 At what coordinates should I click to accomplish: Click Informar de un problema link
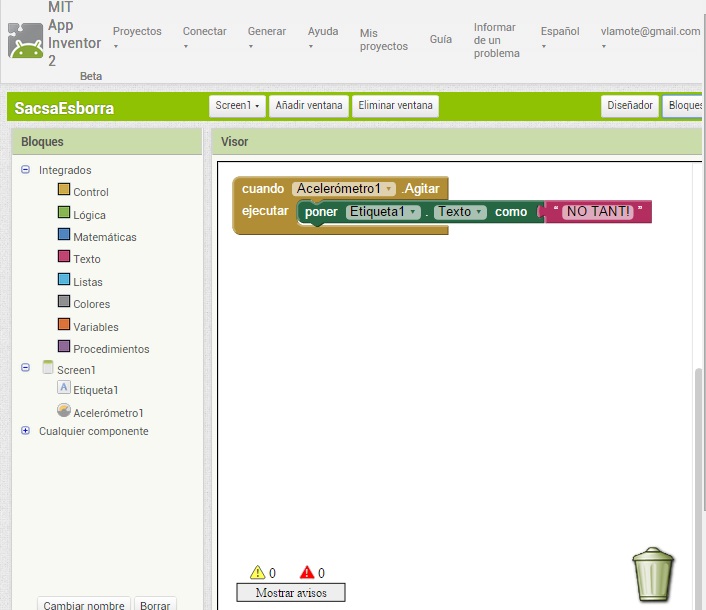click(x=496, y=40)
